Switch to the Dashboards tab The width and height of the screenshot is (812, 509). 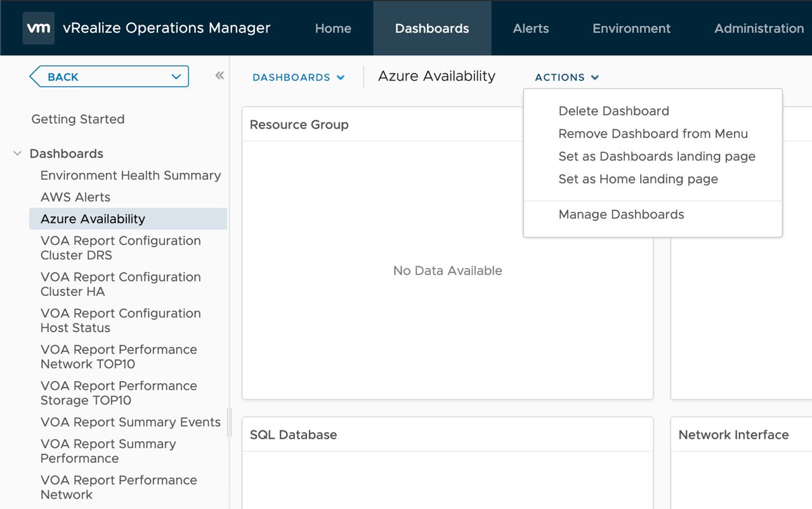pos(432,28)
